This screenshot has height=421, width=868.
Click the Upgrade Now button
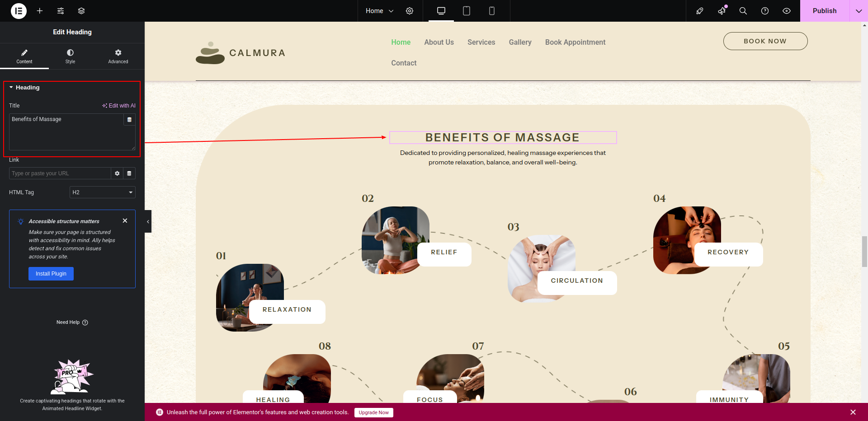point(374,412)
